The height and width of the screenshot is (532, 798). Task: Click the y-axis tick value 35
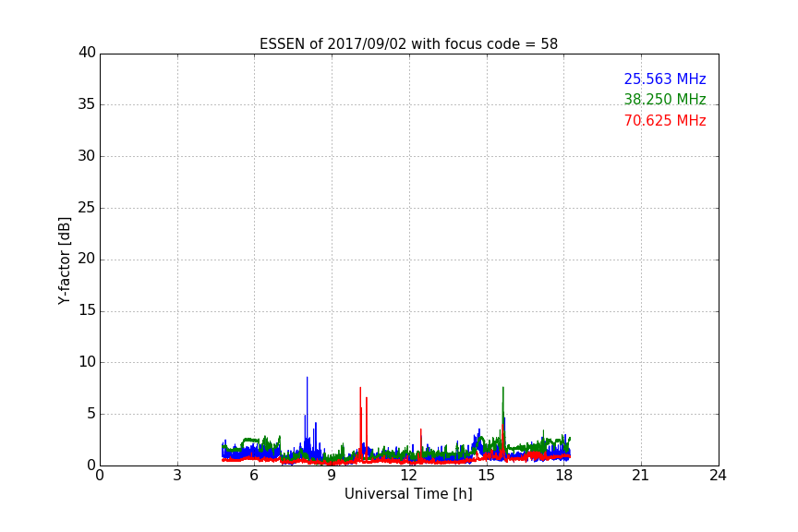tap(87, 104)
